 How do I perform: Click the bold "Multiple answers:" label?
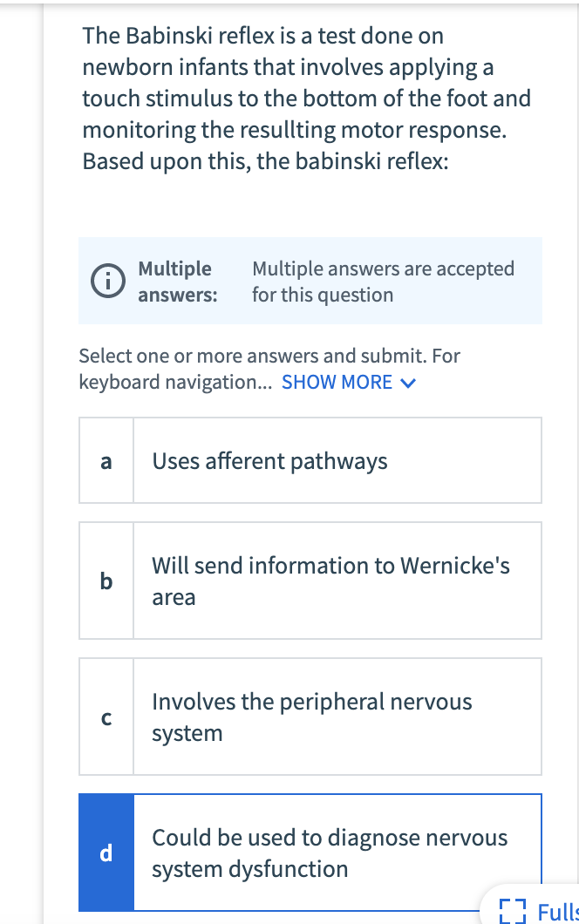click(x=177, y=281)
